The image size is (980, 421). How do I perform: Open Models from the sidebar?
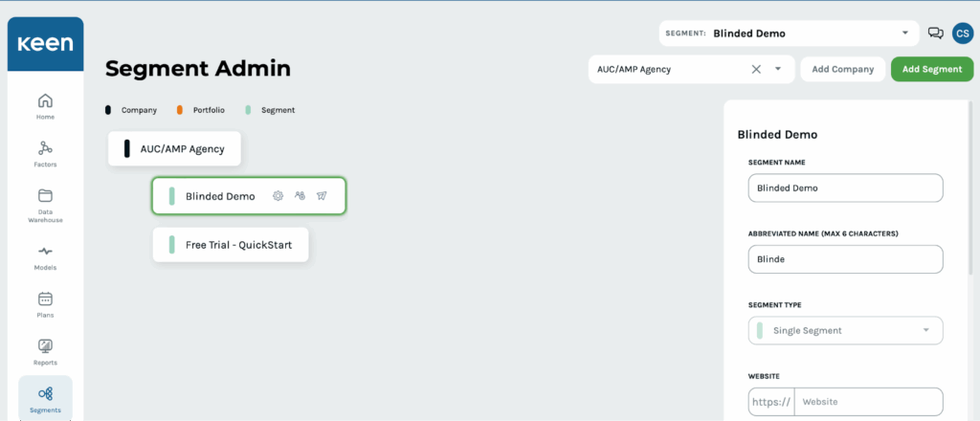pos(45,251)
